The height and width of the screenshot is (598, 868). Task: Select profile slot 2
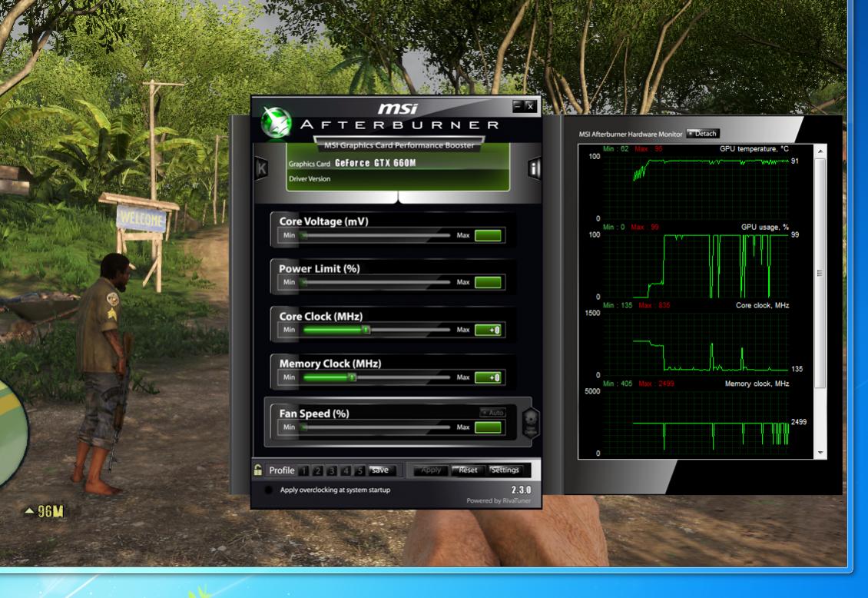point(317,470)
